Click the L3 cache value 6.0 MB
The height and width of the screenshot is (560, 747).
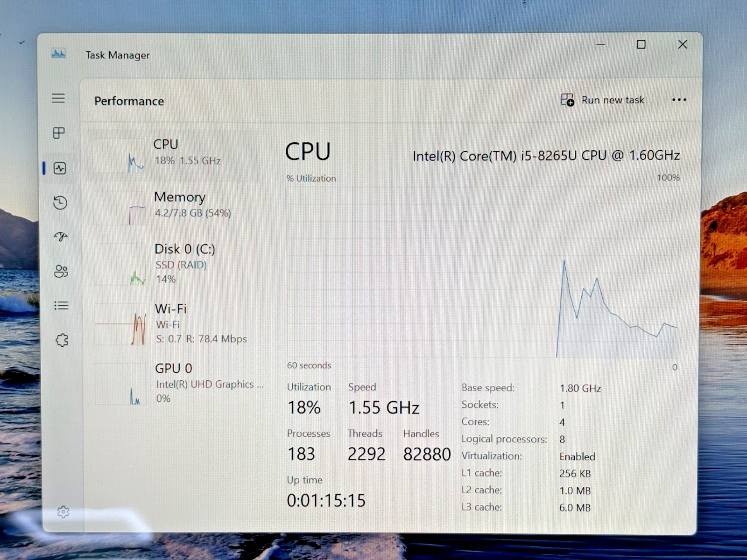[x=575, y=508]
